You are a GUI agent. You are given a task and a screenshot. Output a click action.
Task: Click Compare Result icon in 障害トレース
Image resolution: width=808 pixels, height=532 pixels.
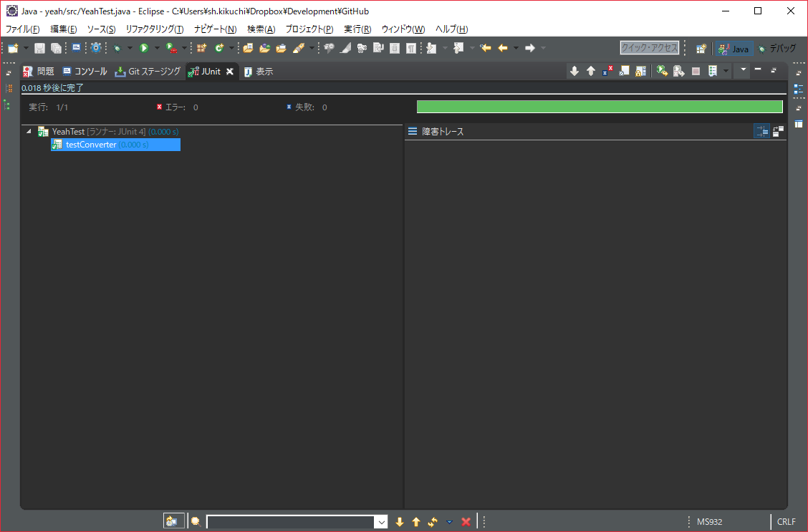pyautogui.click(x=778, y=131)
